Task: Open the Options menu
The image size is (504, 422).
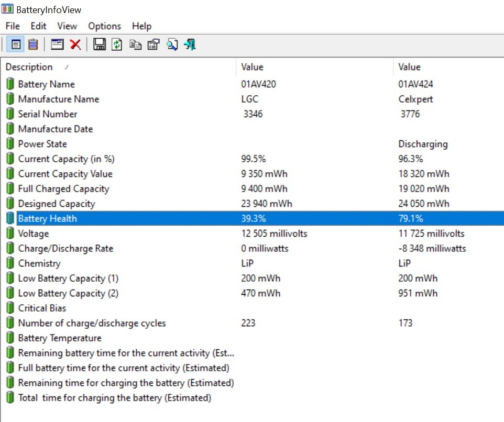Action: click(104, 26)
